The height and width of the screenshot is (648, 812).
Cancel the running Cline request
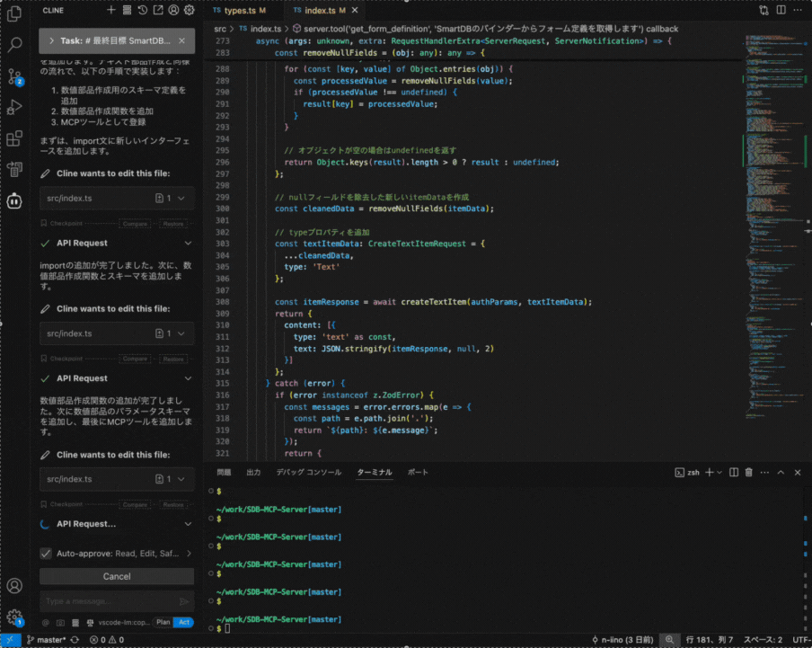[x=117, y=576]
